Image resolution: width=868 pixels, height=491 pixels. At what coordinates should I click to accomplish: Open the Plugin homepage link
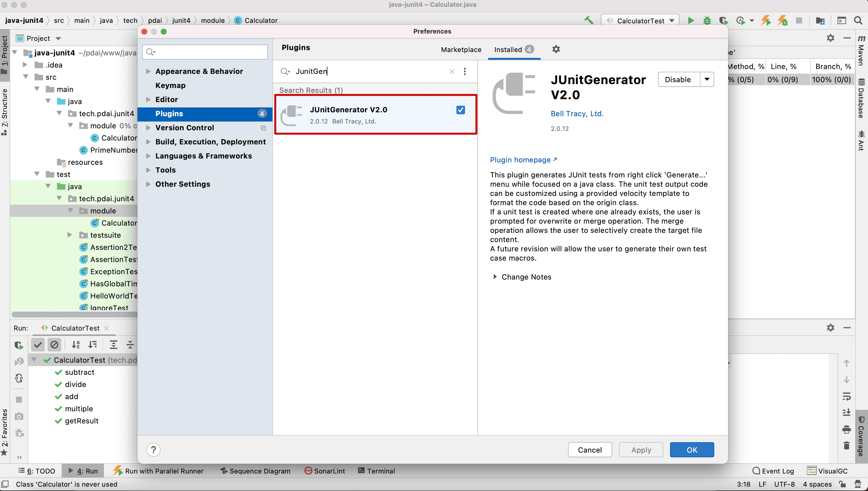520,160
